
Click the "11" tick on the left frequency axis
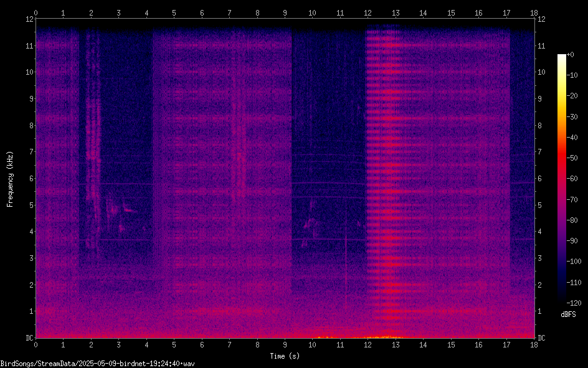coord(29,45)
